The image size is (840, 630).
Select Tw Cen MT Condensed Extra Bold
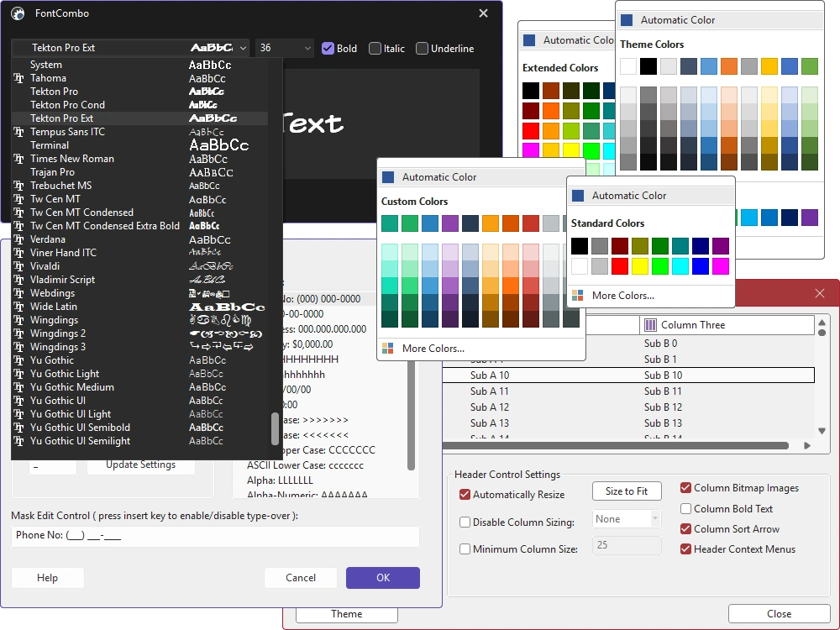pos(139,226)
